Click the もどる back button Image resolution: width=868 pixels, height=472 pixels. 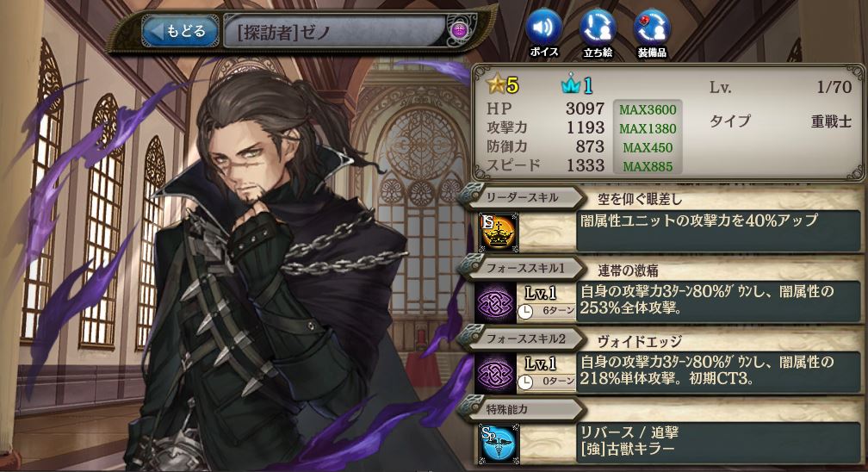pos(179,31)
